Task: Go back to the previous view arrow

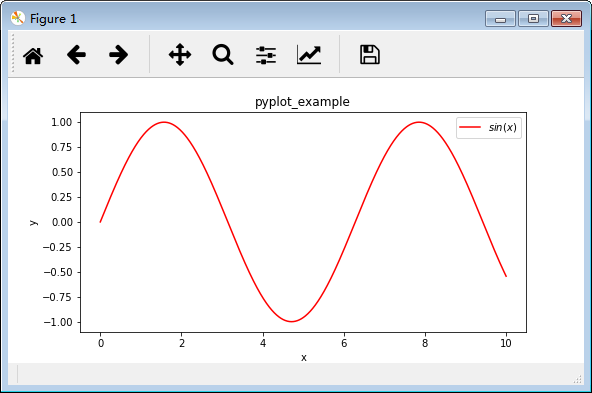Action: coord(76,55)
